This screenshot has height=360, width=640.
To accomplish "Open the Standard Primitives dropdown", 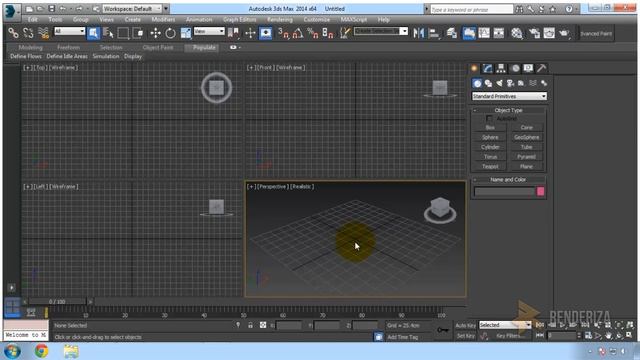I will click(x=509, y=96).
